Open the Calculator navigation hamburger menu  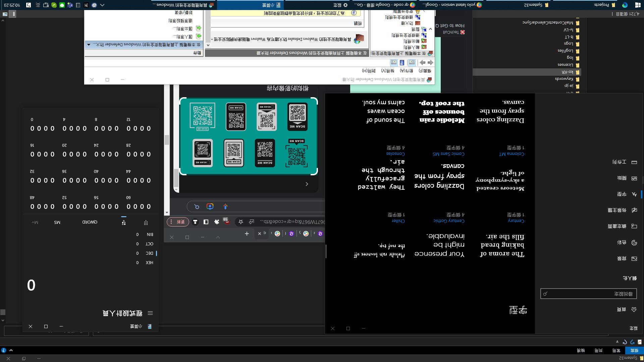pos(150,313)
